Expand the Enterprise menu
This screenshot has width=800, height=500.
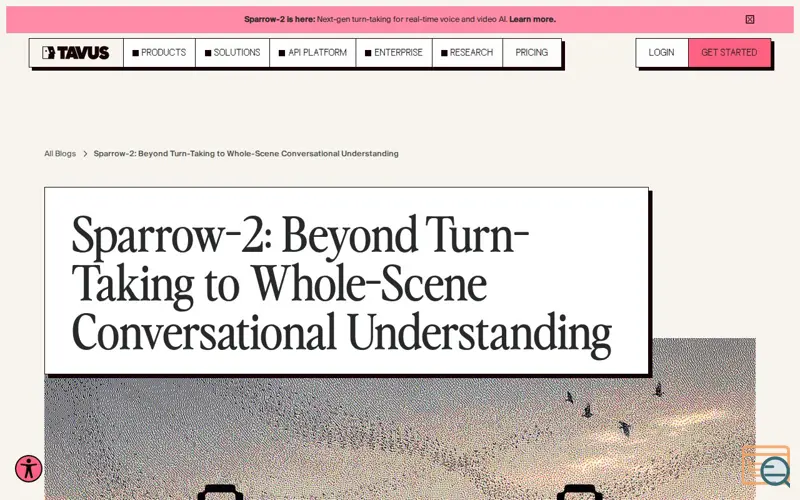(394, 53)
